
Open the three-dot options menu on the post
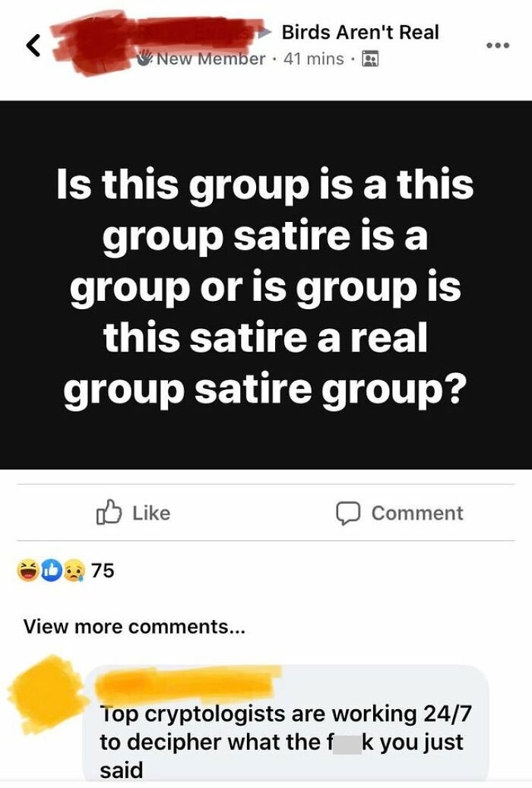[498, 46]
